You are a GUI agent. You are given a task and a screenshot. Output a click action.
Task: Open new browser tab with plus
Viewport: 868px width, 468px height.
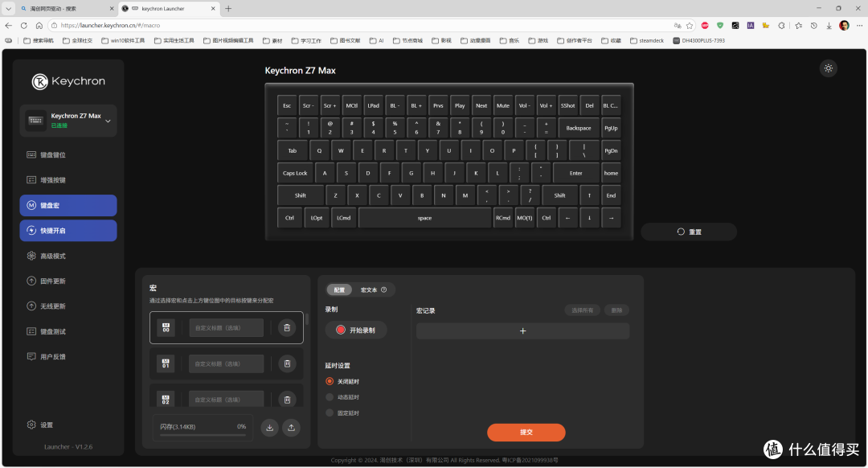pyautogui.click(x=228, y=8)
